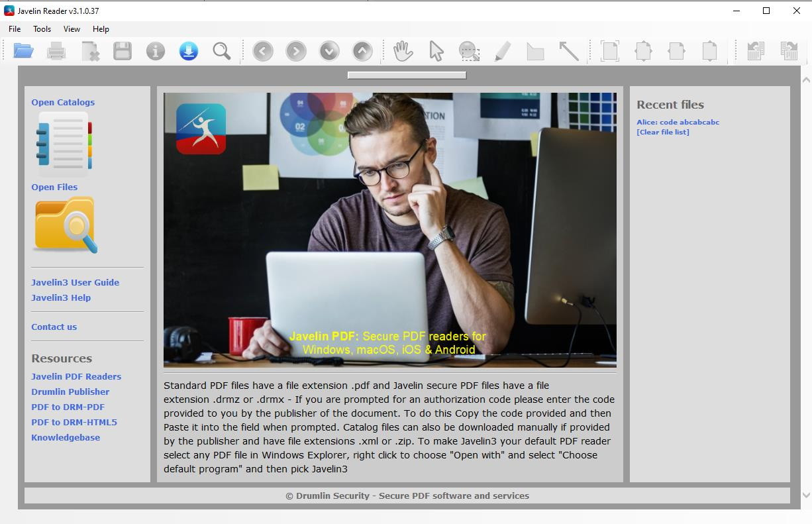Open the Javelin3 User Guide link
Image resolution: width=812 pixels, height=524 pixels.
click(76, 282)
